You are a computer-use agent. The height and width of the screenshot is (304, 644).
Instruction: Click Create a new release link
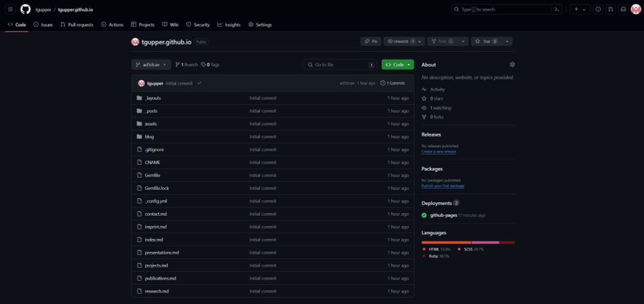tap(439, 151)
